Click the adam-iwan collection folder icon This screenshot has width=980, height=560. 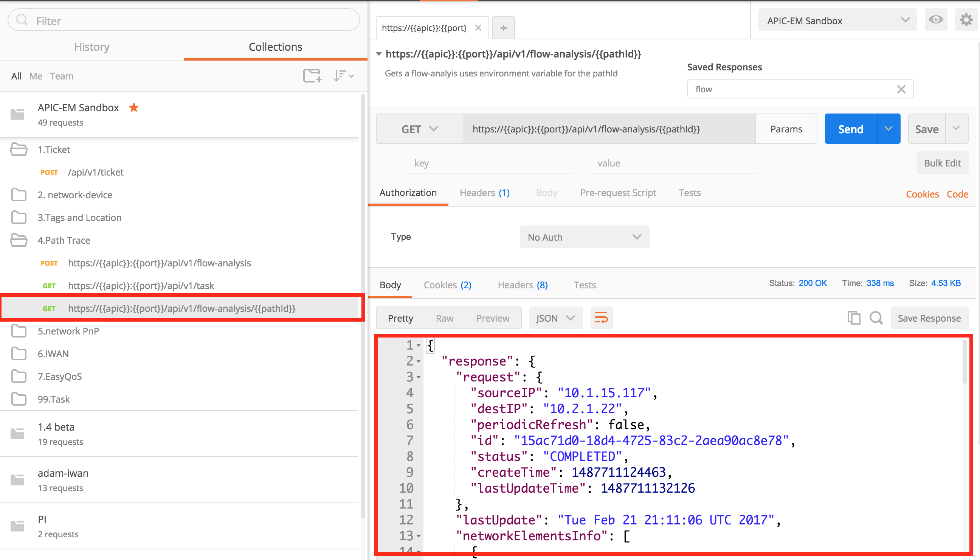[x=17, y=480]
